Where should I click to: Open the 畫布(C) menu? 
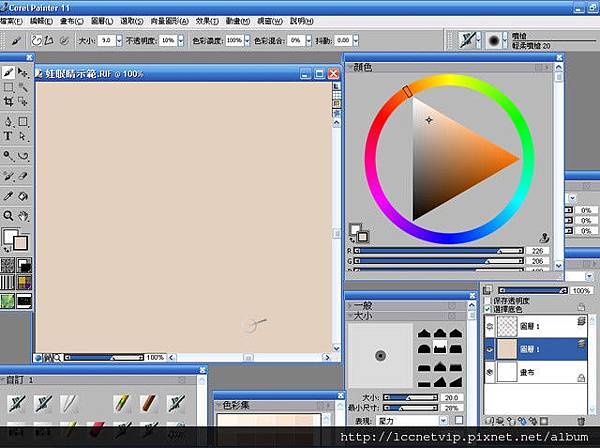72,21
